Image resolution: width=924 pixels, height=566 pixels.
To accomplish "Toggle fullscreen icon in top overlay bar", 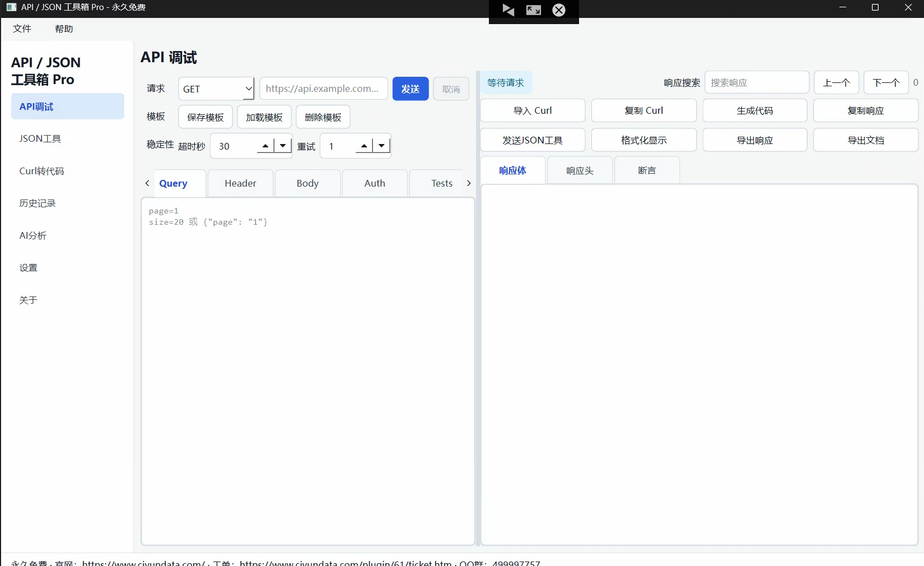I will [534, 10].
